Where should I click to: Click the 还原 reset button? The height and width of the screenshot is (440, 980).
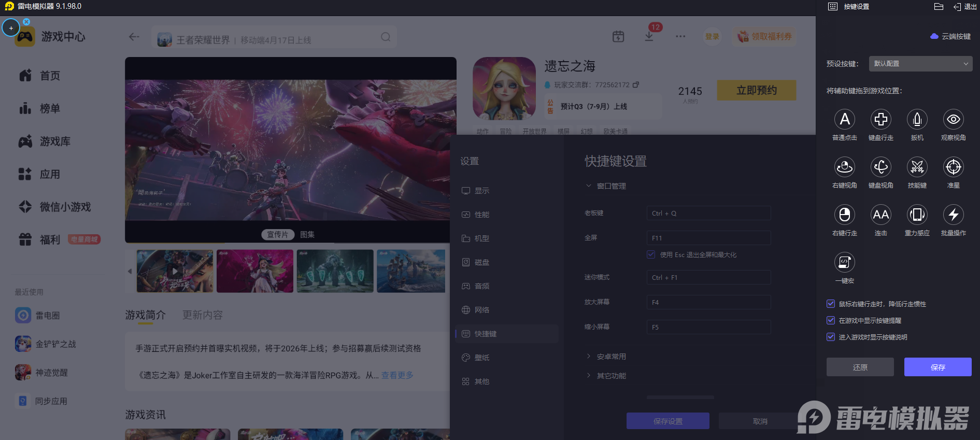pyautogui.click(x=860, y=367)
